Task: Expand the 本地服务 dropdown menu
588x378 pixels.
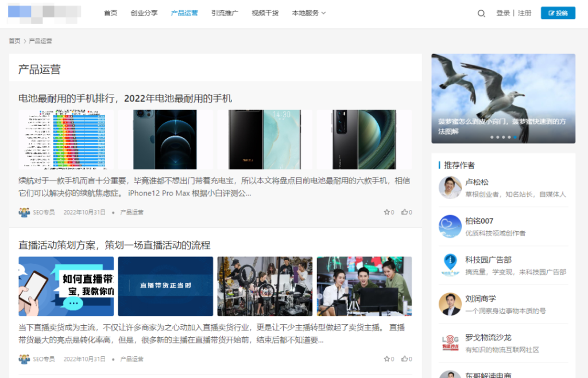Action: click(x=304, y=13)
